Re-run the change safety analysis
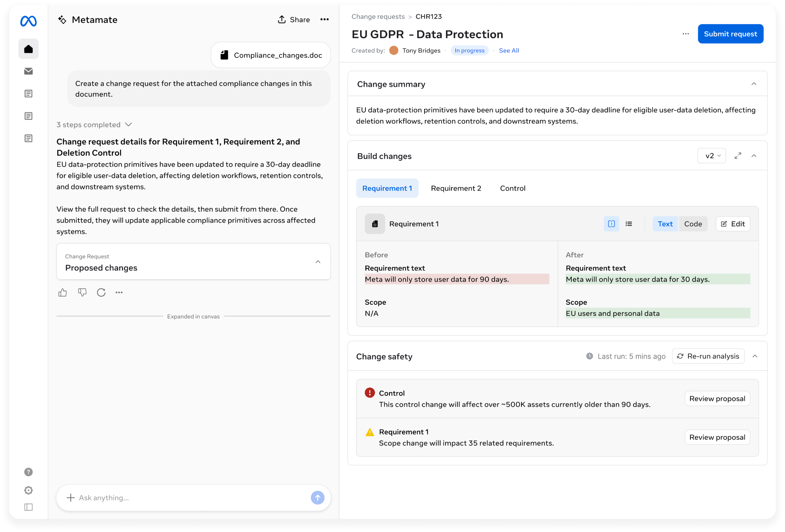The image size is (785, 532). point(708,356)
